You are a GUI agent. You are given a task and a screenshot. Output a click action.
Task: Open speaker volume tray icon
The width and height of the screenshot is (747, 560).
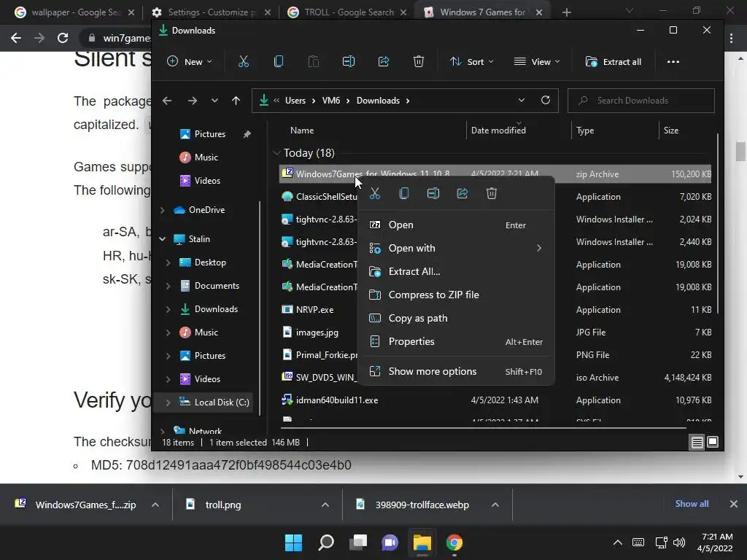[679, 542]
